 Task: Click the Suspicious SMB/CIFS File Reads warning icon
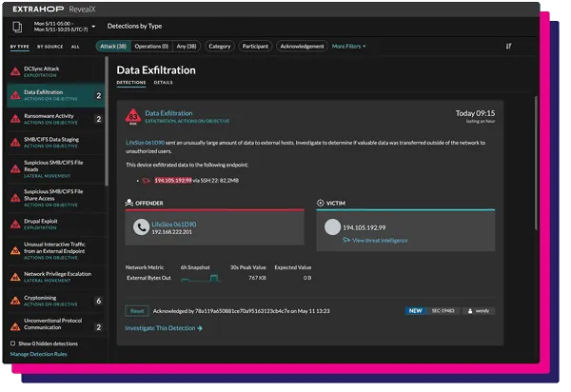click(x=15, y=168)
